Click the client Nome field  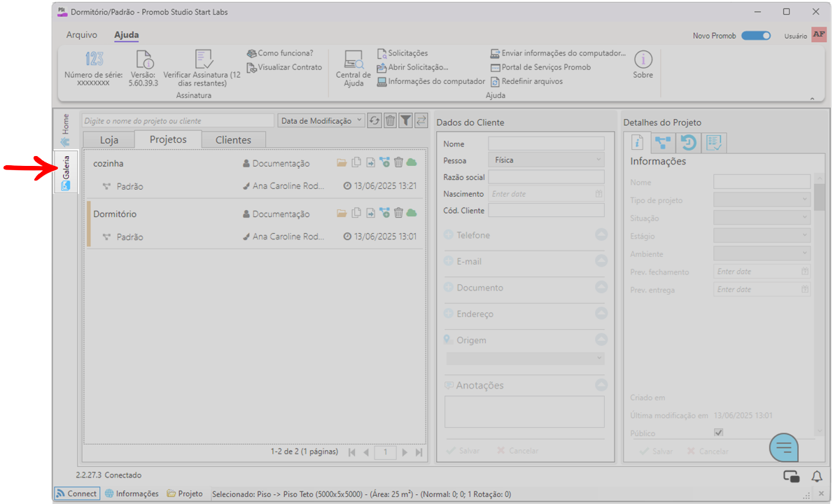click(546, 143)
